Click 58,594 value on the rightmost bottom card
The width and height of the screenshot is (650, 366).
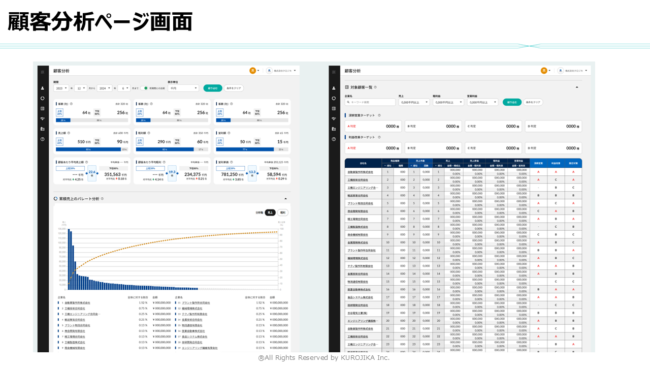pos(274,175)
